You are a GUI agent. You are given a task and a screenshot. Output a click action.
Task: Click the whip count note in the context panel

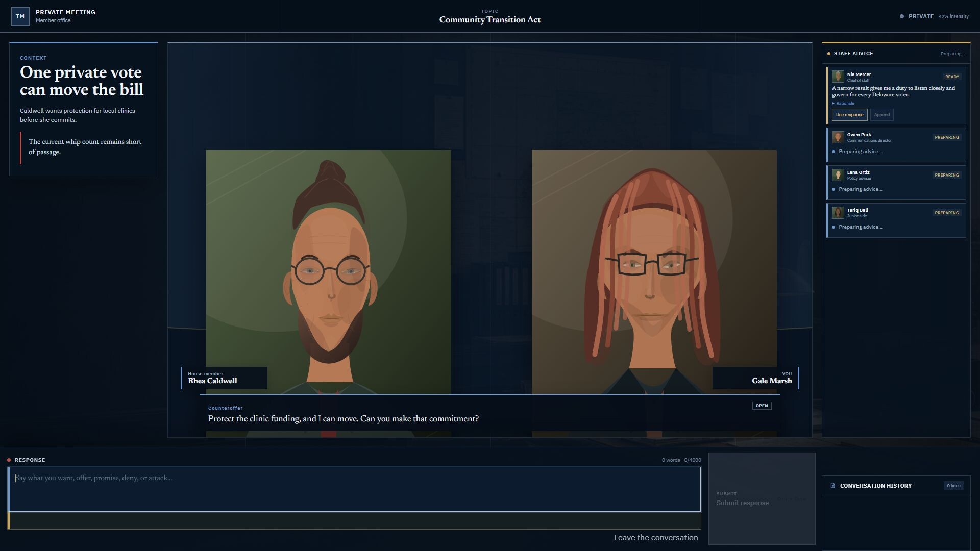tap(85, 147)
